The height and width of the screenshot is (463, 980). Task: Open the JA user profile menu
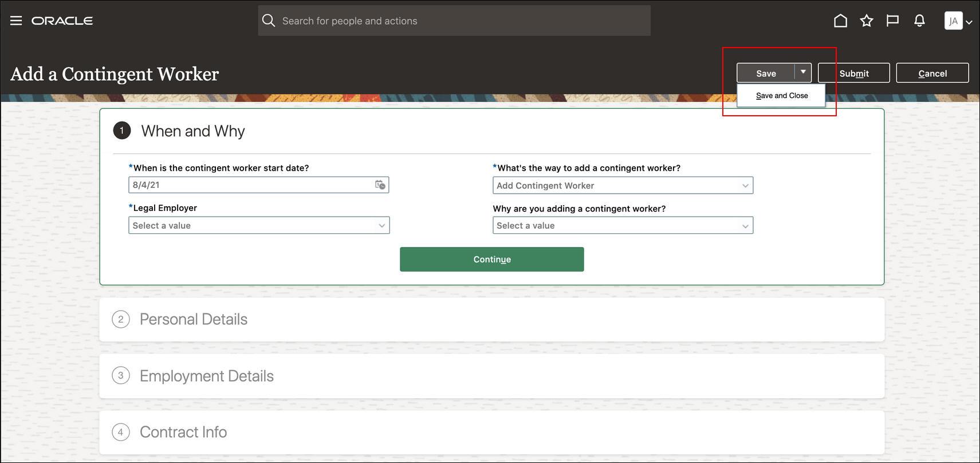(x=958, y=21)
